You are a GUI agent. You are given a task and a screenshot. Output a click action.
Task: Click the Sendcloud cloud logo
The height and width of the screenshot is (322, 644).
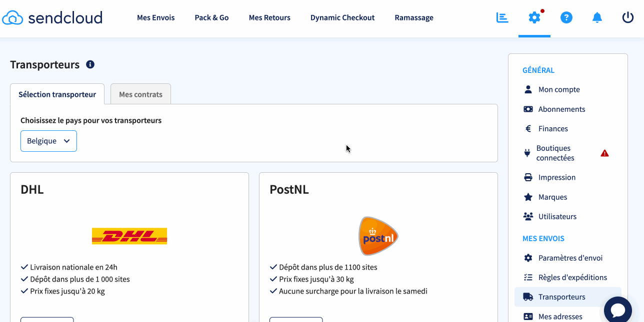coord(12,17)
